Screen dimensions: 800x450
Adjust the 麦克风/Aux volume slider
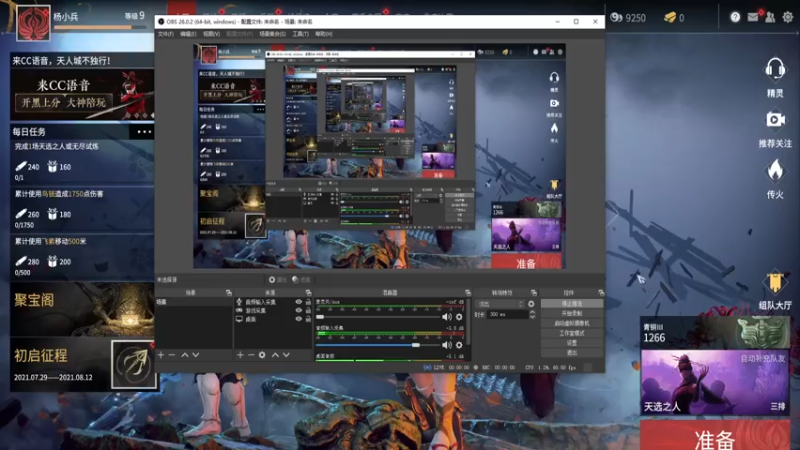[378, 317]
